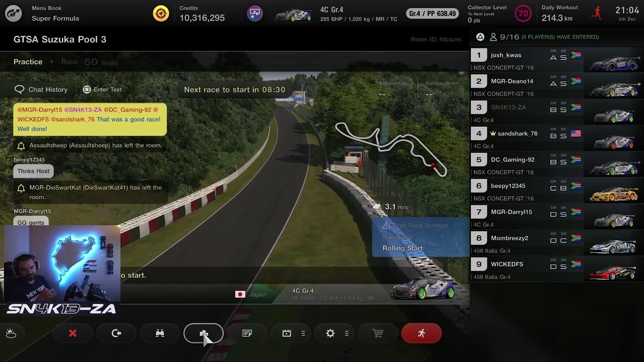This screenshot has height=362, width=644.
Task: Select the Practice tab
Action: [x=28, y=62]
